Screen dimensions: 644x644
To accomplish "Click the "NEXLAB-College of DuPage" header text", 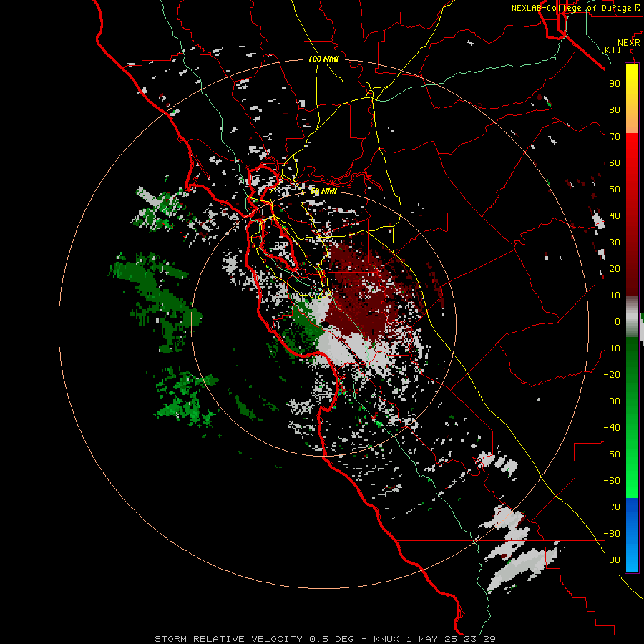I will (571, 8).
